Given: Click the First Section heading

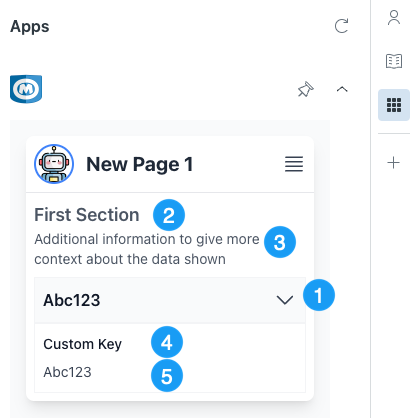Looking at the screenshot, I should (87, 215).
